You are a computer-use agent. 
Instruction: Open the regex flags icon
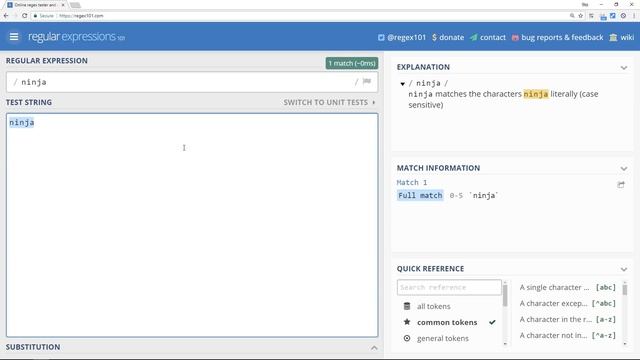[x=367, y=82]
